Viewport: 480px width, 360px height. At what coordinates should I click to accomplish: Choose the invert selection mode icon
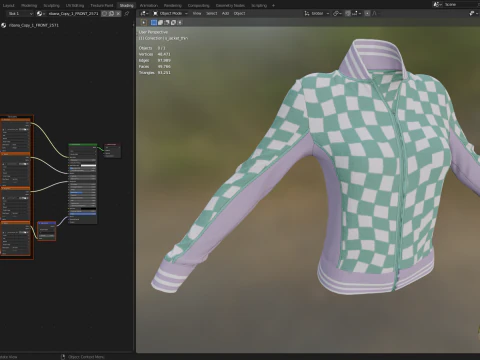(x=173, y=23)
